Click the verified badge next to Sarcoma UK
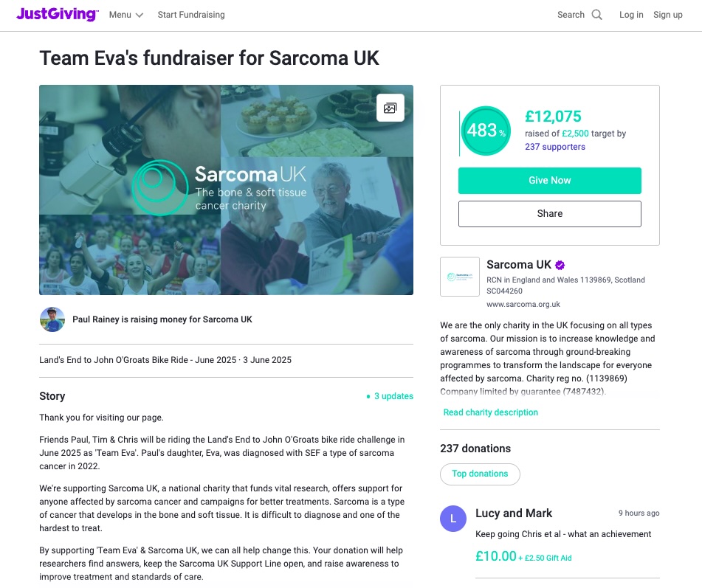 [560, 264]
